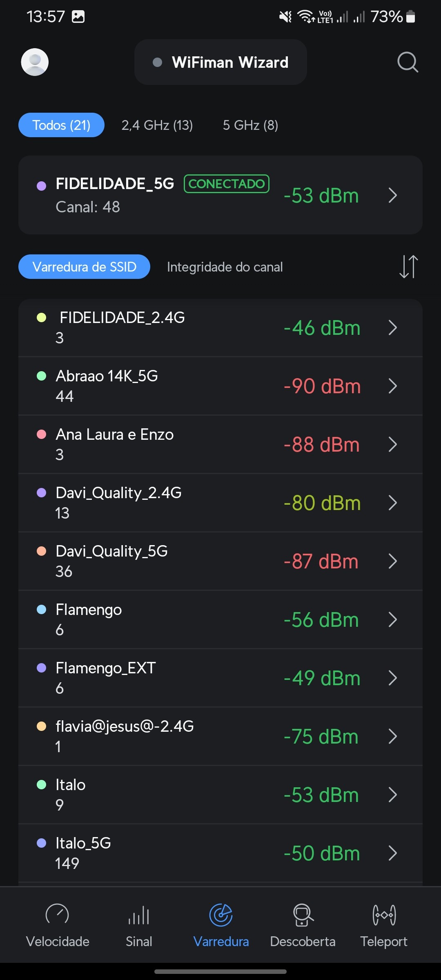
Task: Expand Flamengo_EXT network chevron
Action: click(x=392, y=678)
